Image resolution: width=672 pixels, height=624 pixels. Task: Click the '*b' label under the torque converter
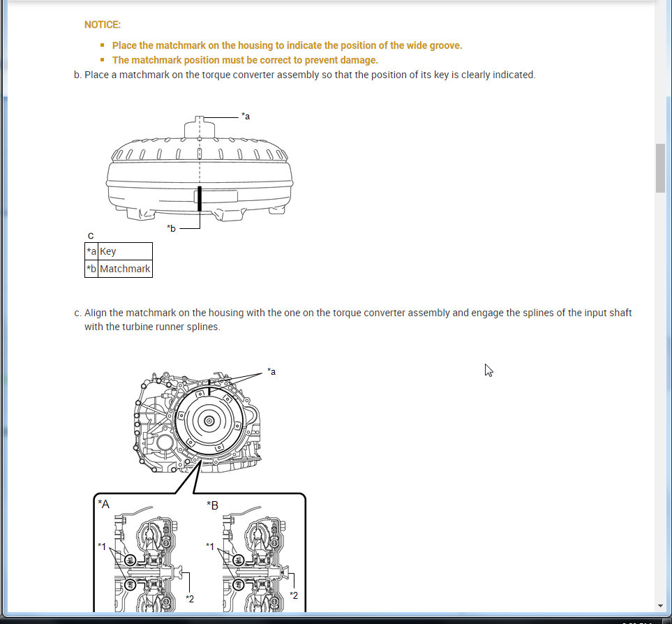point(172,228)
